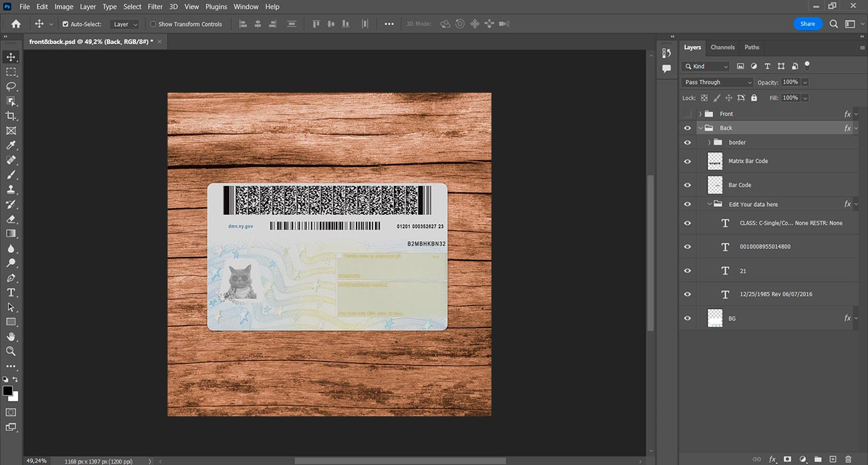Switch to the Channels tab
The image size is (868, 465).
[x=722, y=47]
